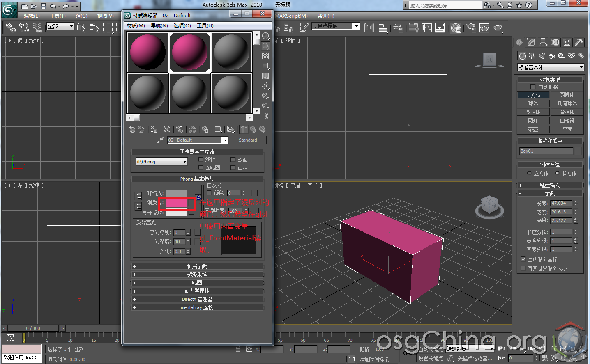Open the 编辑(E) menu in main window
The image size is (590, 364).
click(32, 16)
